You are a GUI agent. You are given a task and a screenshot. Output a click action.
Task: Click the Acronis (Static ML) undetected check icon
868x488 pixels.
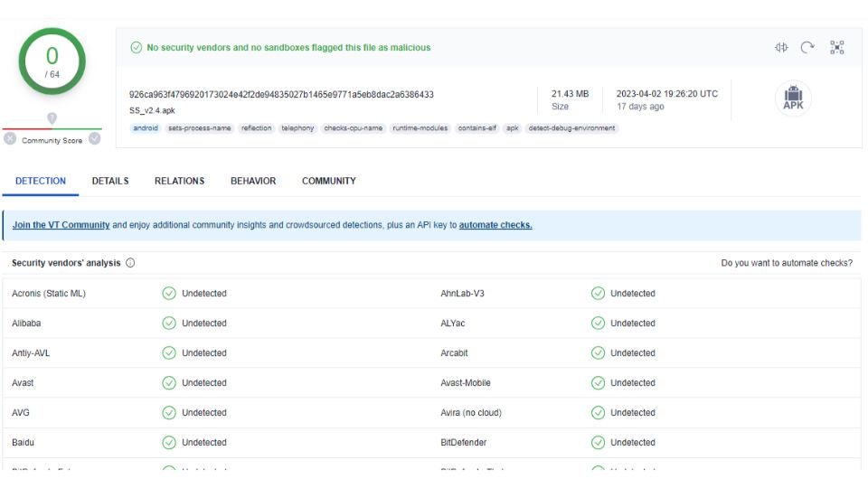(x=169, y=293)
